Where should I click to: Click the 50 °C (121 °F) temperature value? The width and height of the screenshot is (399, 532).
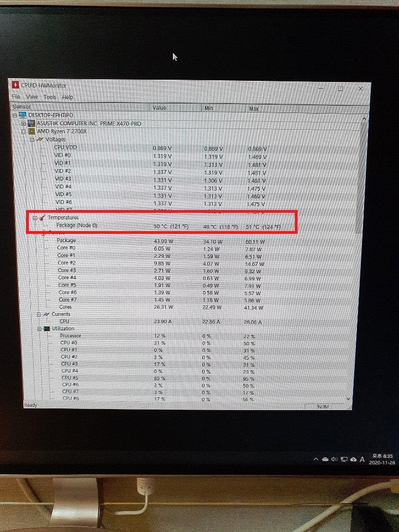171,226
